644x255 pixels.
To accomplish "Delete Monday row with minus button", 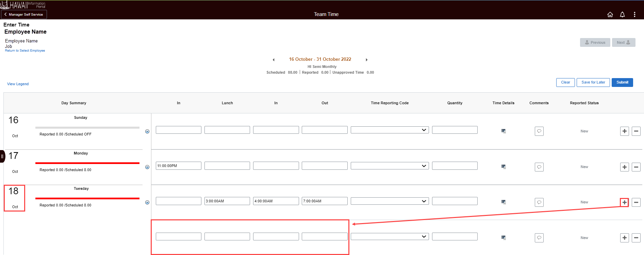I will [x=636, y=167].
